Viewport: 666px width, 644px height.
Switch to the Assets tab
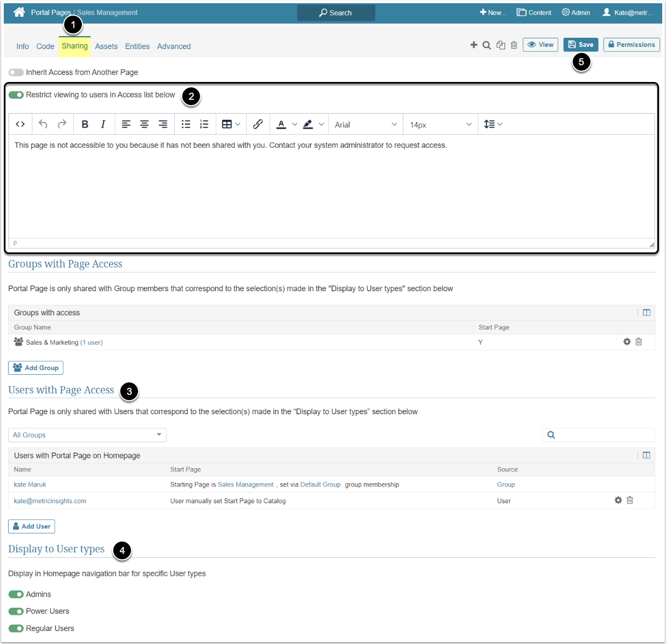point(106,46)
